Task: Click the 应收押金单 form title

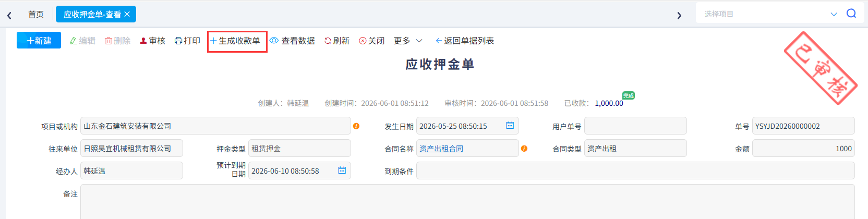Action: [440, 64]
